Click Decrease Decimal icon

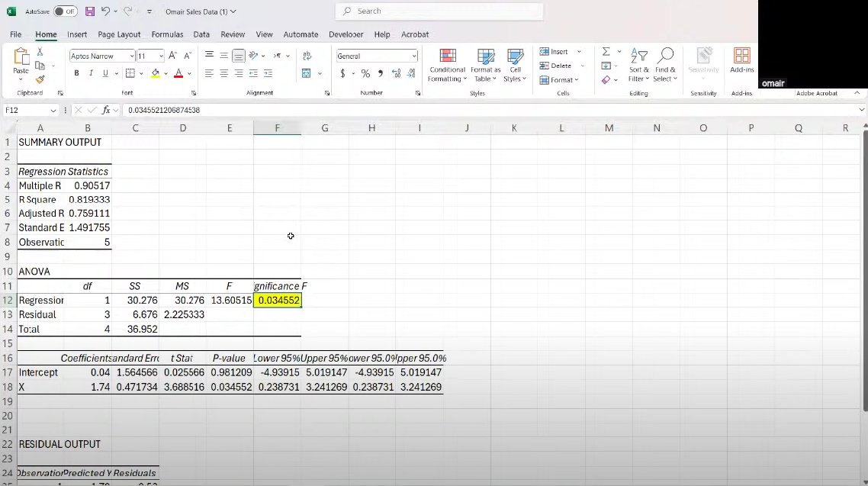tap(411, 73)
